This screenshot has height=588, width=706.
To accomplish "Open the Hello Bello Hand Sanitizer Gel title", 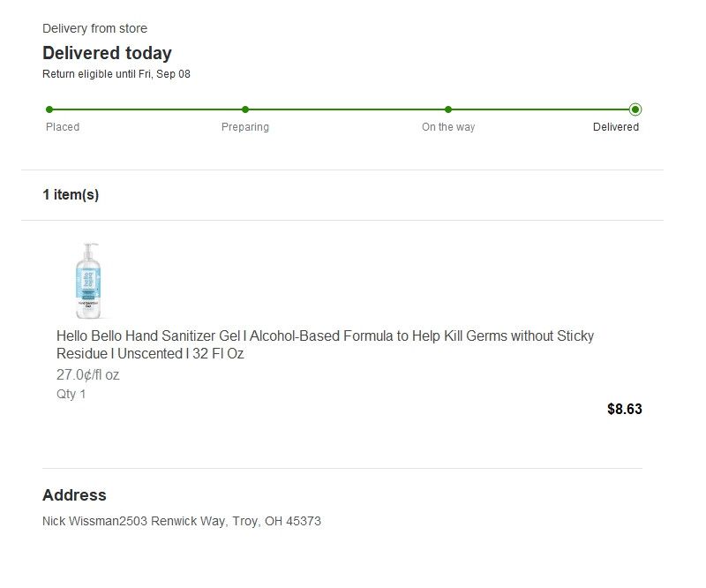I will pos(325,344).
